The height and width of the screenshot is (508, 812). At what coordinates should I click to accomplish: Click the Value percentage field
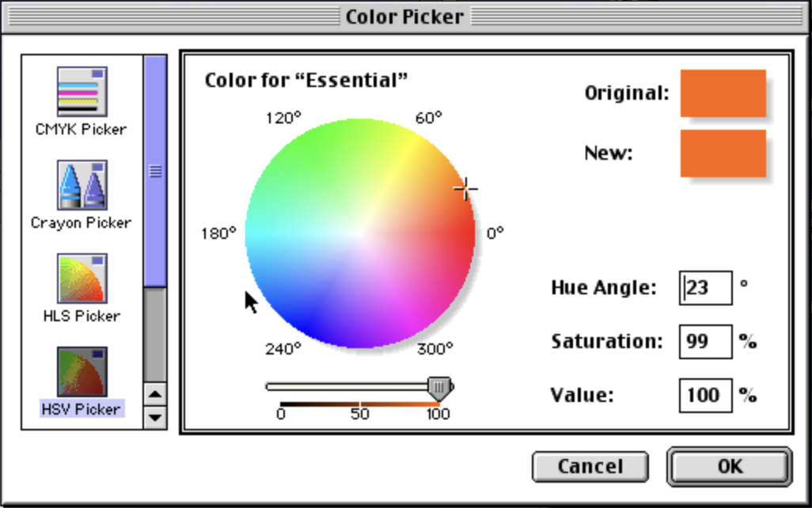[705, 395]
